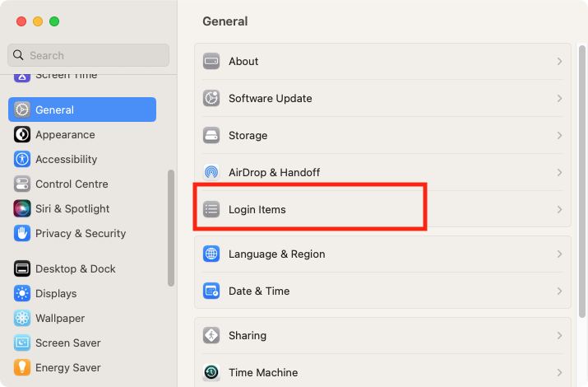The height and width of the screenshot is (387, 588).
Task: Expand the AirDrop & Handoff row chevron
Action: point(559,172)
